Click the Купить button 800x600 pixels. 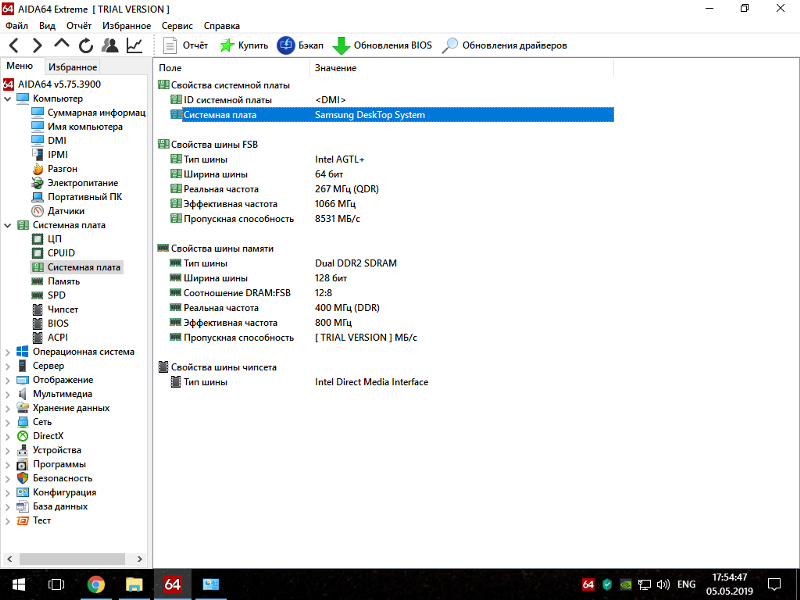[243, 46]
